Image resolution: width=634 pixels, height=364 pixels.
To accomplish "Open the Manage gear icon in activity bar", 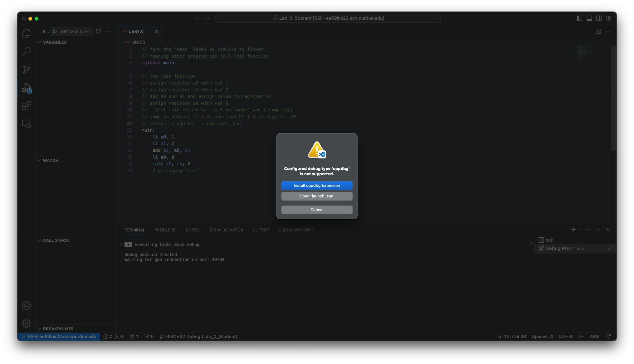I will pyautogui.click(x=27, y=323).
